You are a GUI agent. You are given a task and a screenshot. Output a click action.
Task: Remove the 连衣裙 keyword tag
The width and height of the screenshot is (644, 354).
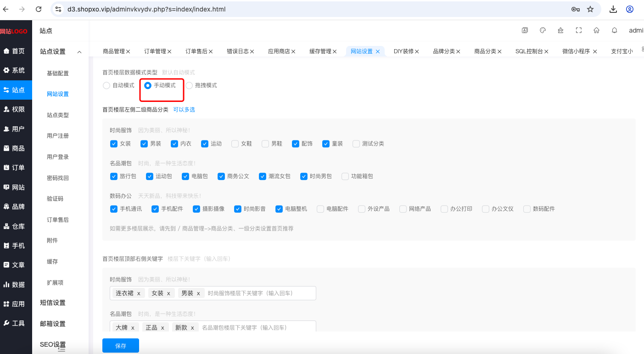tap(139, 293)
